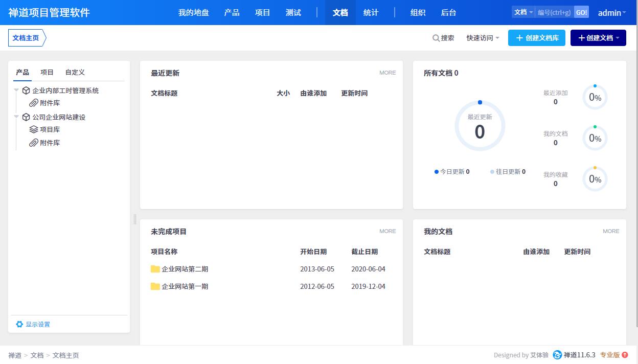Screen dimensions: 638x364
Task: Select 项目库 tree item
Action: coord(50,129)
